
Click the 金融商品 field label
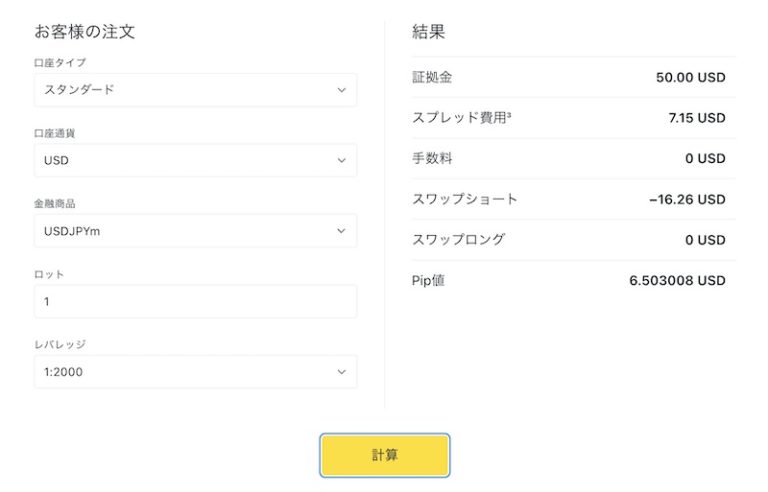pyautogui.click(x=53, y=203)
